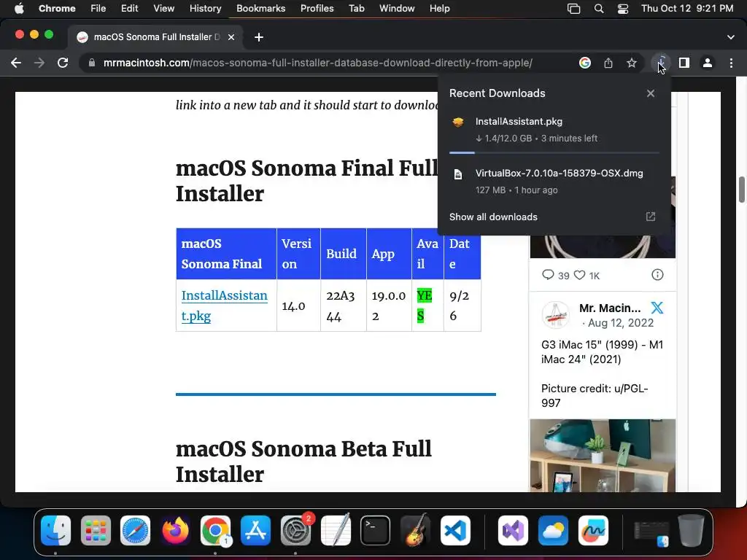Open Launchpad from the Dock
The height and width of the screenshot is (560, 747).
[96, 530]
